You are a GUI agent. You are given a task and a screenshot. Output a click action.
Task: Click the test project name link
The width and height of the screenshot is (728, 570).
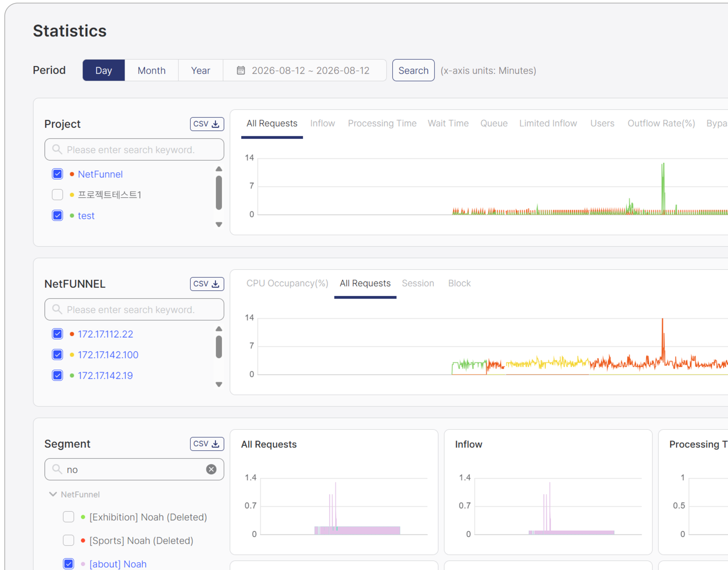click(x=86, y=216)
